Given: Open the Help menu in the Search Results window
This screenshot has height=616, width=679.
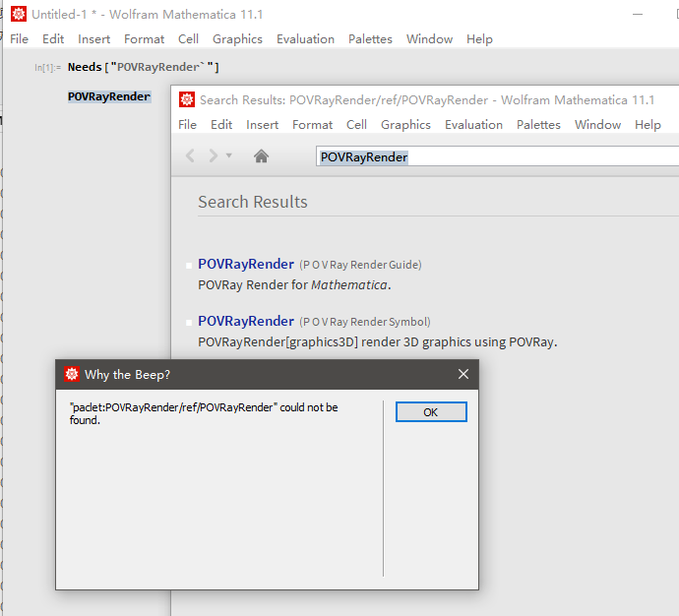Looking at the screenshot, I should pos(648,125).
